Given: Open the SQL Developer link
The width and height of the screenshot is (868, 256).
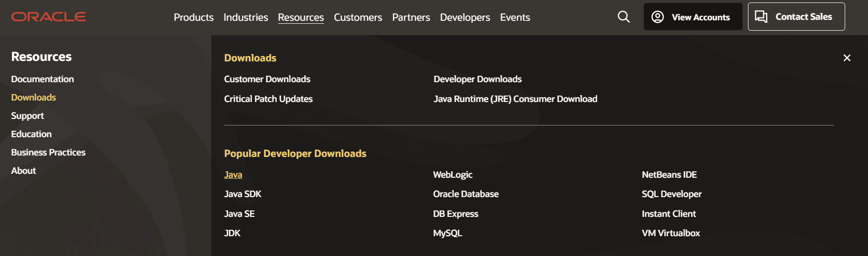Looking at the screenshot, I should (x=672, y=194).
